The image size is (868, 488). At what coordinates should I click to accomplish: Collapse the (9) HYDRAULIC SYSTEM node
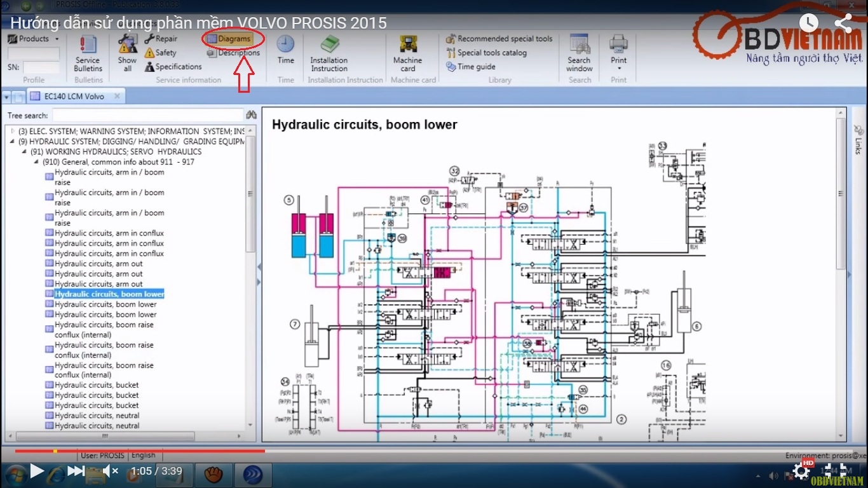click(13, 141)
